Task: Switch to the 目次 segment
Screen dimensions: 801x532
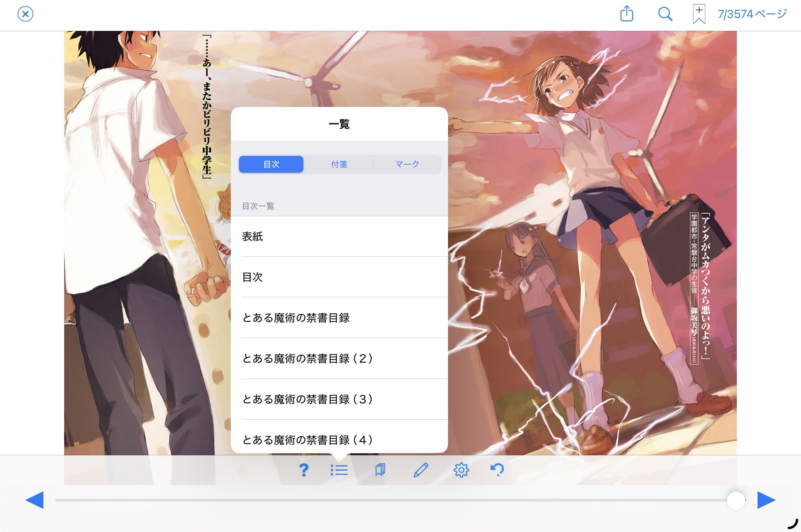Action: pos(271,164)
